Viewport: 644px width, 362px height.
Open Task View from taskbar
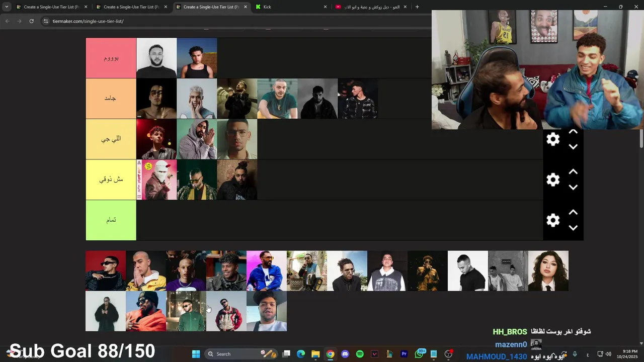point(286,354)
